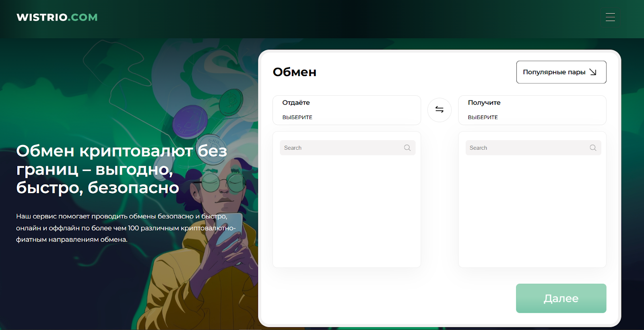
Task: Click the magnifier icon in the left search field
Action: (x=407, y=148)
